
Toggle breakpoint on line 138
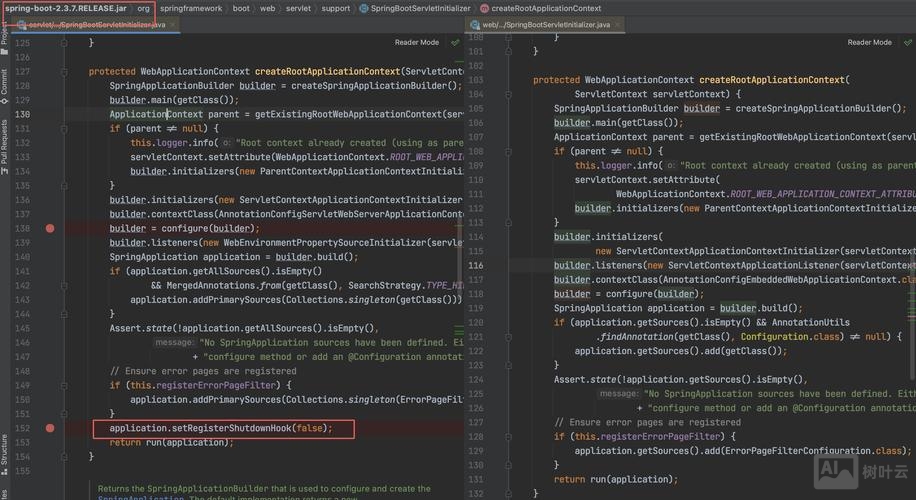coord(50,229)
